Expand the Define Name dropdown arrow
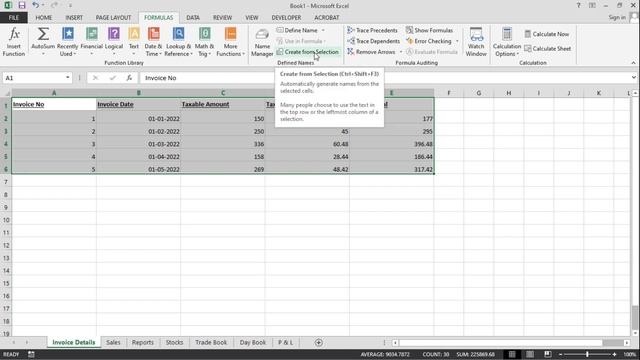The image size is (640, 360). (x=323, y=30)
